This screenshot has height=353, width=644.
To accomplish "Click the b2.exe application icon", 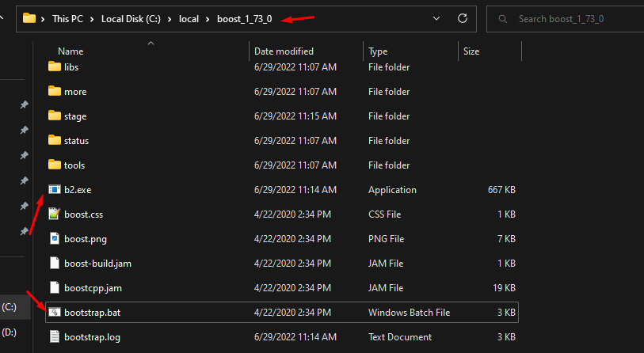I will (x=54, y=190).
